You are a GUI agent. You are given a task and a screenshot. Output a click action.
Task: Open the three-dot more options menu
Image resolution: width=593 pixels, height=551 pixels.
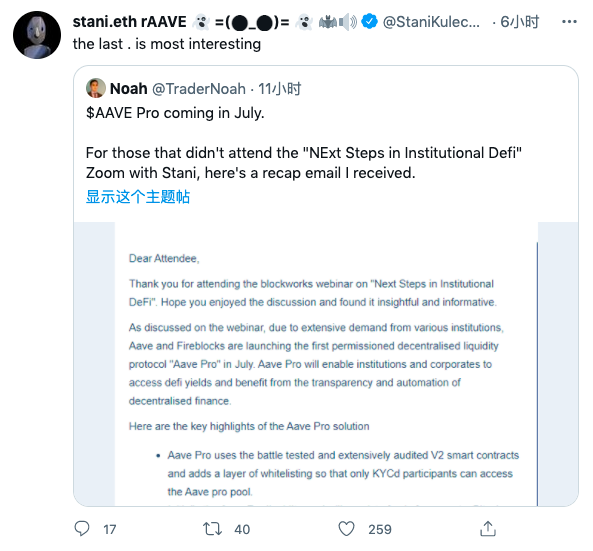tap(569, 22)
